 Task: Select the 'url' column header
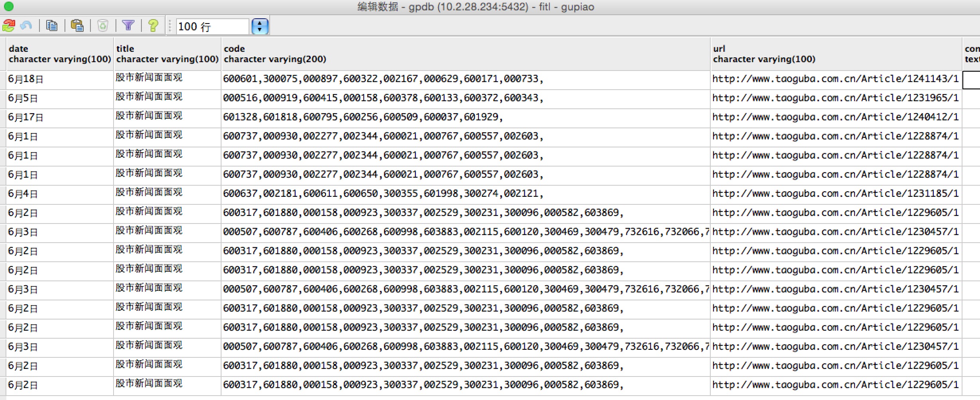836,54
